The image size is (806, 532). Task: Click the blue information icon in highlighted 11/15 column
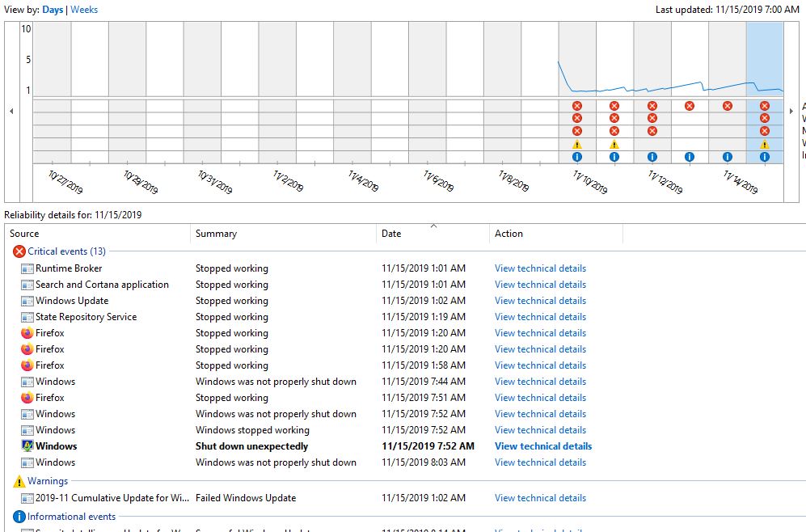coord(764,157)
